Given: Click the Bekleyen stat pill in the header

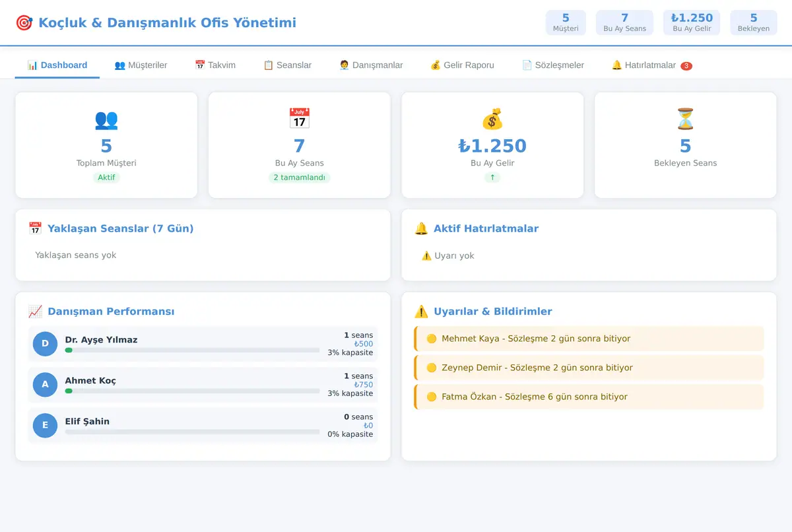Looking at the screenshot, I should [754, 22].
